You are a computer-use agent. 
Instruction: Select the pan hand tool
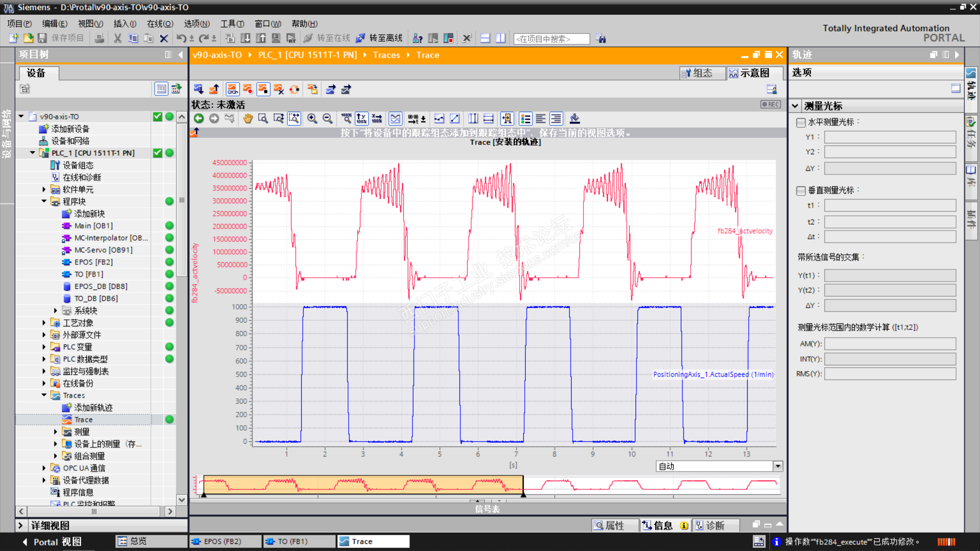pyautogui.click(x=248, y=119)
